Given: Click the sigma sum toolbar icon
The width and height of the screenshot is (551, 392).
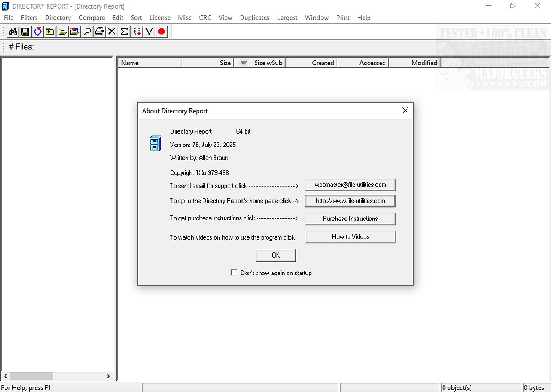Looking at the screenshot, I should [x=124, y=32].
